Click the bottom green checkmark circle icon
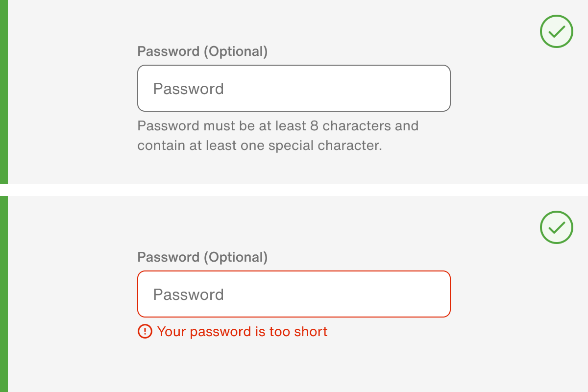The image size is (588, 392). coord(556,227)
